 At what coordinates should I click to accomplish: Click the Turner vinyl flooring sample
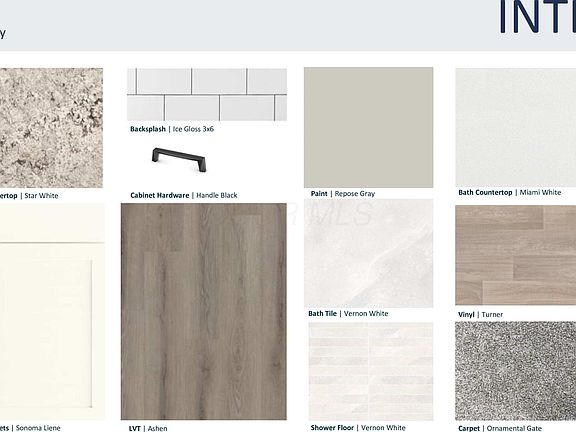click(x=516, y=255)
